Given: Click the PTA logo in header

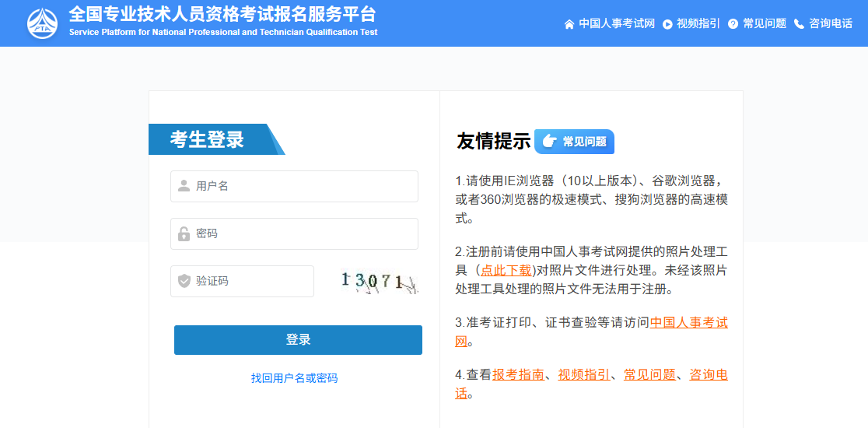Looking at the screenshot, I should click(x=42, y=23).
